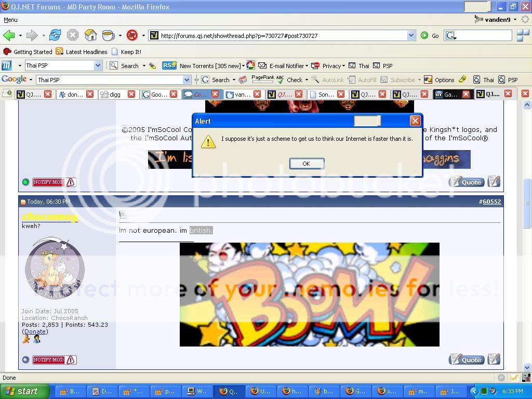Click the Latest Headlines bookmark feed icon
The height and width of the screenshot is (399, 532).
coord(60,52)
